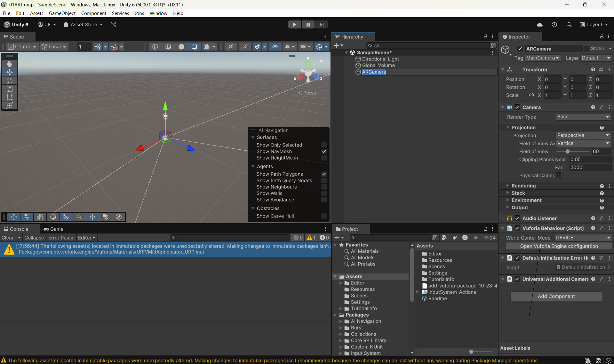Image resolution: width=614 pixels, height=364 pixels.
Task: Click the global Search magnifier icon
Action: coord(569,25)
